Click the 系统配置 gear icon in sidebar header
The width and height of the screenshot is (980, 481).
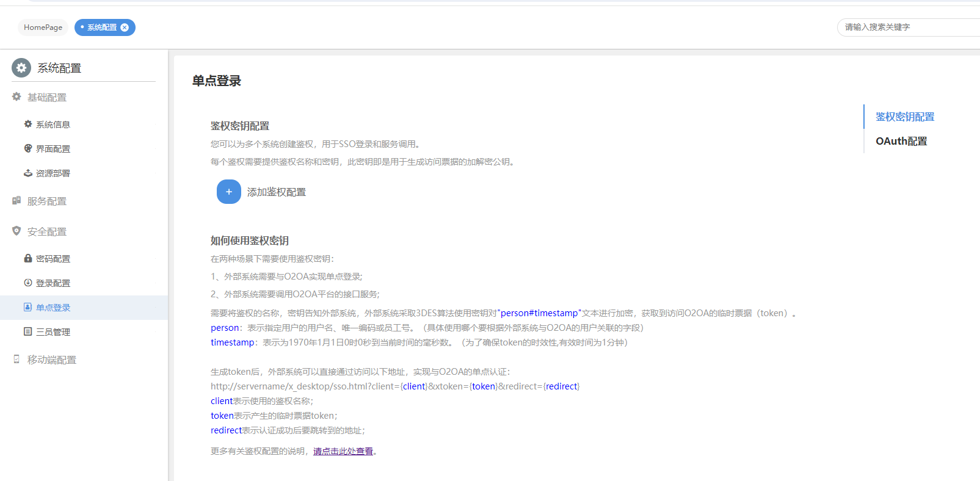(21, 68)
